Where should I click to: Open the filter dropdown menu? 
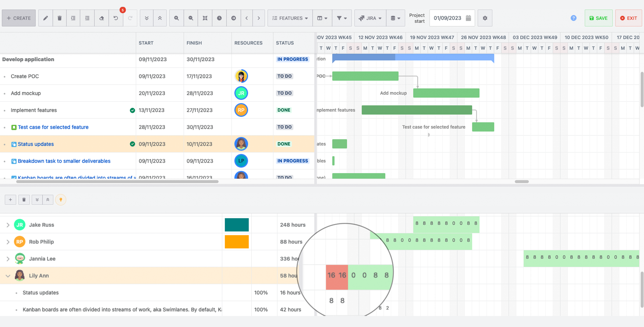[342, 18]
